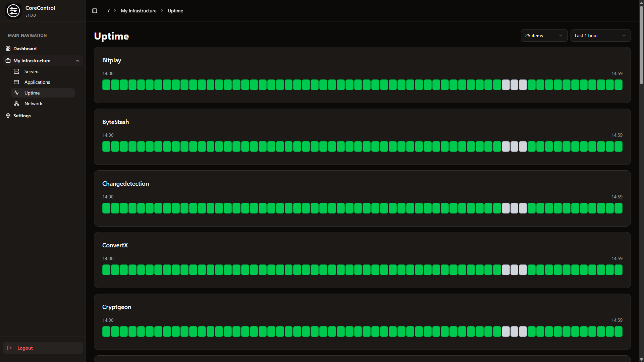The width and height of the screenshot is (644, 362).
Task: Click a gray status block in Bitplay's timeline
Action: (x=514, y=85)
